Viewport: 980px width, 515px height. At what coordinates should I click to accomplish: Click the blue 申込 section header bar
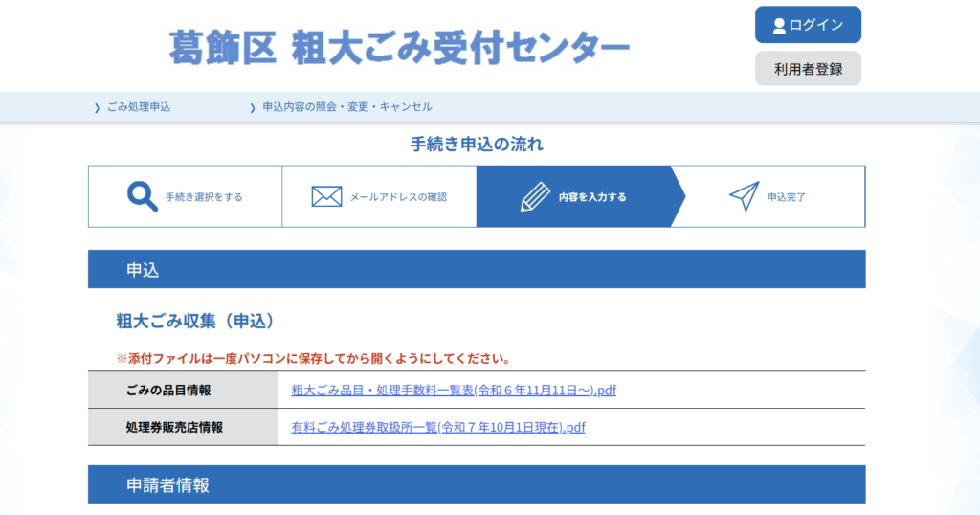(x=477, y=269)
